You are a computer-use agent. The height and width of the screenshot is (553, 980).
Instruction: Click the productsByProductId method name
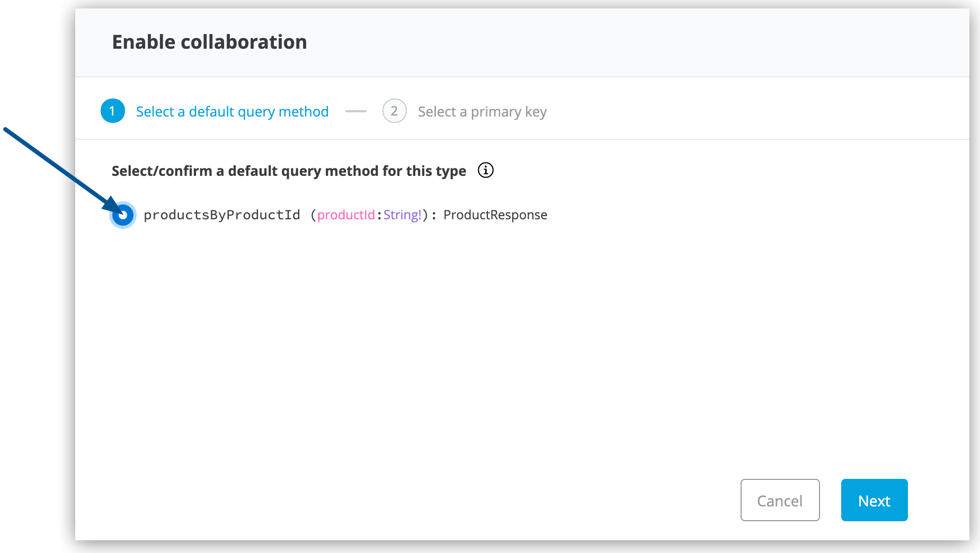click(222, 215)
